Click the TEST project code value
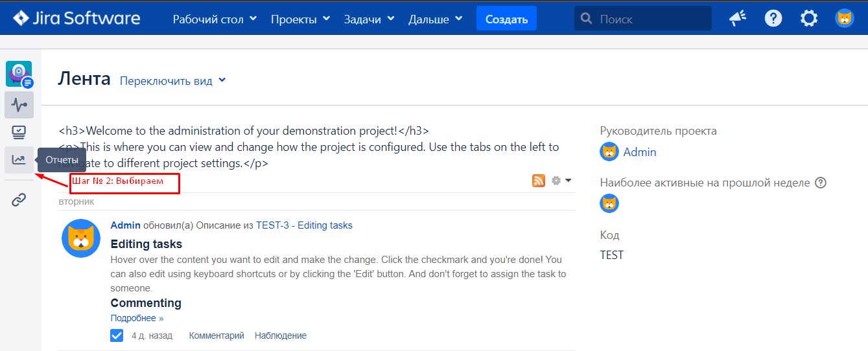The height and width of the screenshot is (351, 868). (x=612, y=255)
